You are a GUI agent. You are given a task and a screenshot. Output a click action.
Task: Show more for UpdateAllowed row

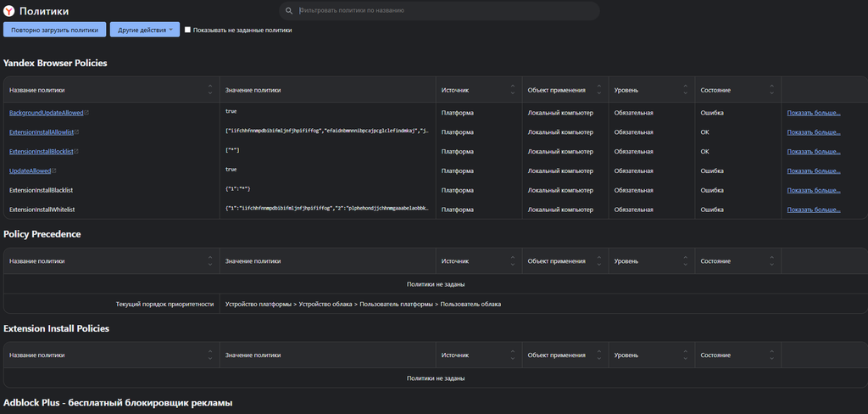[814, 171]
